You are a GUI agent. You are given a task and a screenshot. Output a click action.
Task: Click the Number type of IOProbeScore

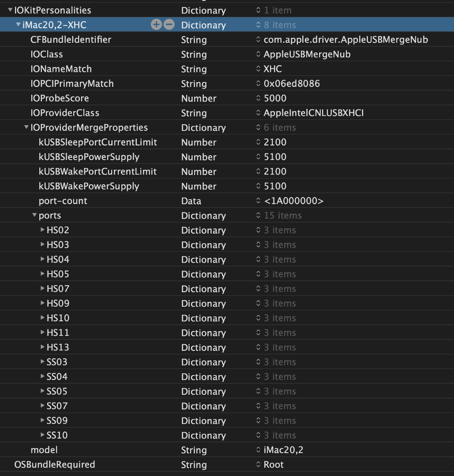[x=199, y=98]
